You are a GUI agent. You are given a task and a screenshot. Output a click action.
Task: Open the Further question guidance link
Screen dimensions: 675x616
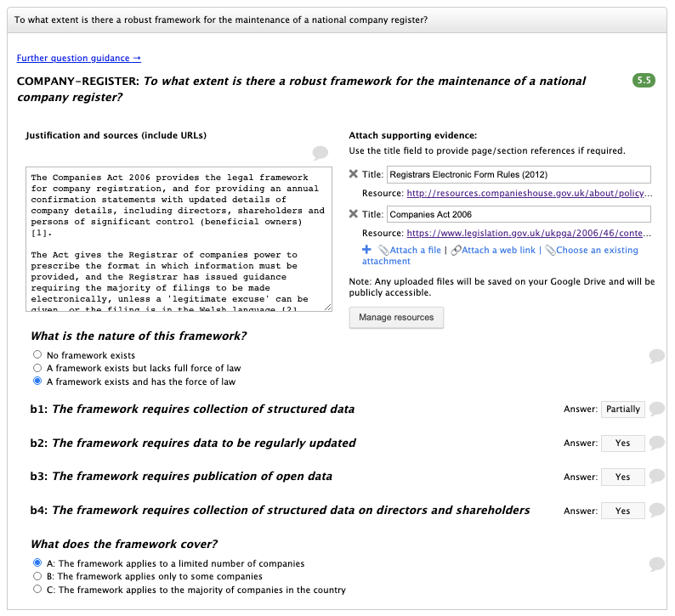point(79,58)
